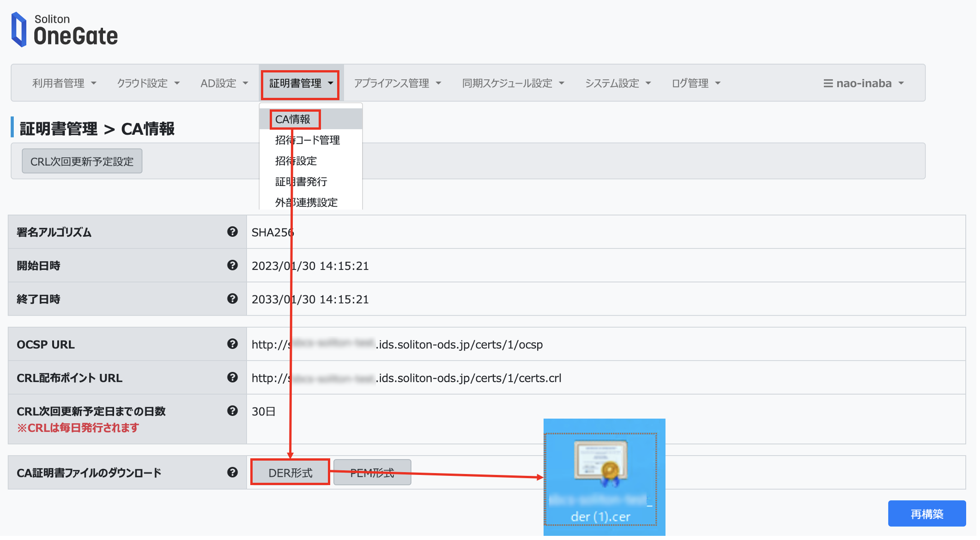Viewport: 980px width, 540px height.
Task: Open help icon for CRL次回更新予定日までの日数
Action: point(232,411)
